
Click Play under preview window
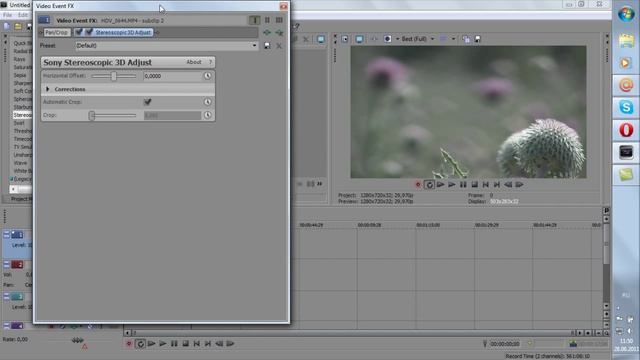click(x=452, y=184)
